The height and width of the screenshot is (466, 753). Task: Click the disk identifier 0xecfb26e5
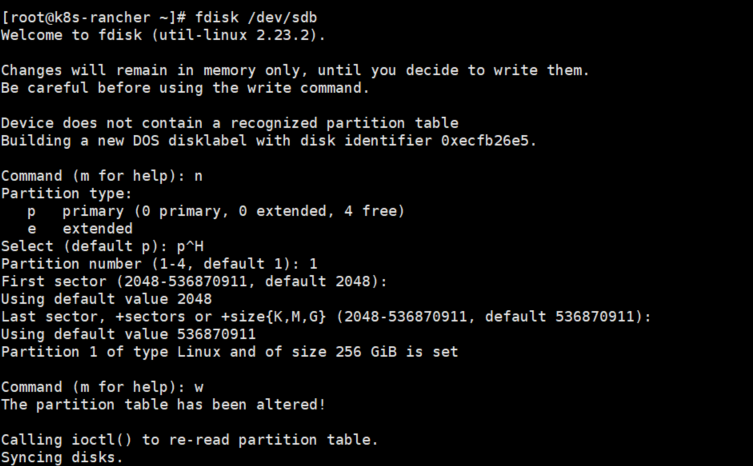click(x=485, y=141)
